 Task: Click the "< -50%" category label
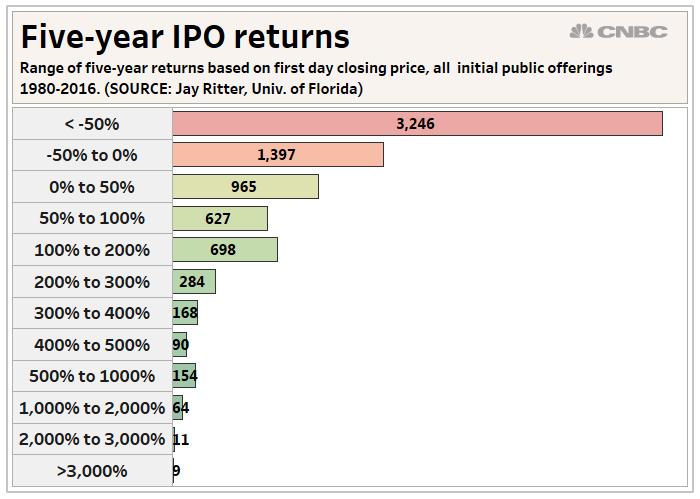[92, 124]
